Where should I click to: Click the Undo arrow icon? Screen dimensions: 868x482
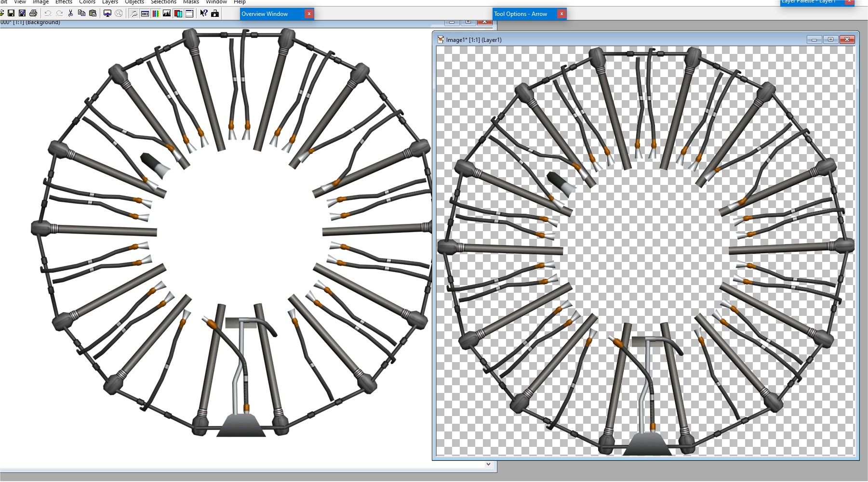48,13
